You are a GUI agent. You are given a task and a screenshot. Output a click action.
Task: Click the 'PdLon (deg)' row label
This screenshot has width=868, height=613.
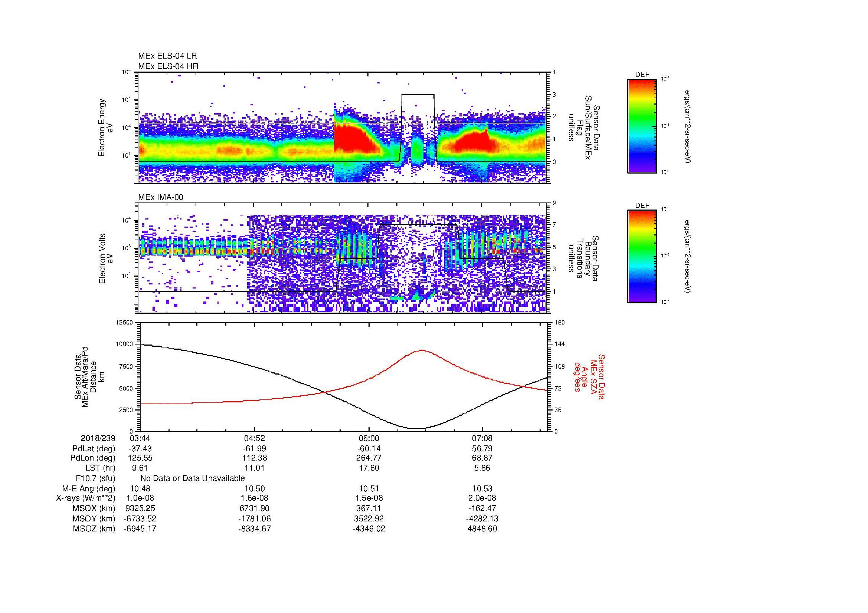point(93,458)
